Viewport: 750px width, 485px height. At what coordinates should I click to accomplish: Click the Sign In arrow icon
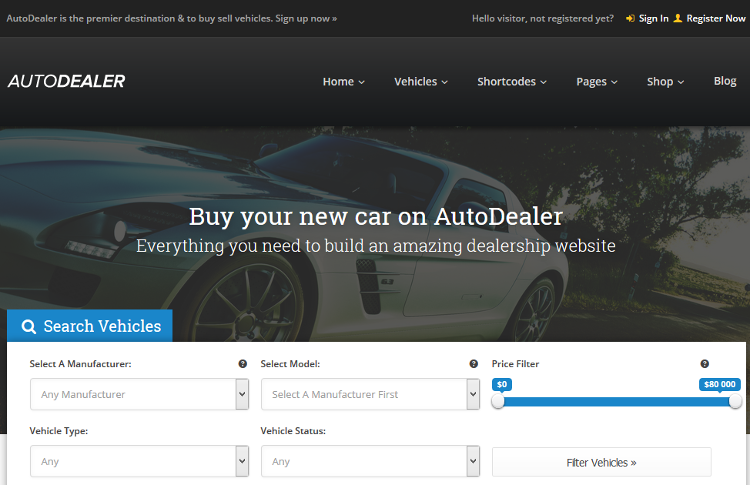pos(630,18)
